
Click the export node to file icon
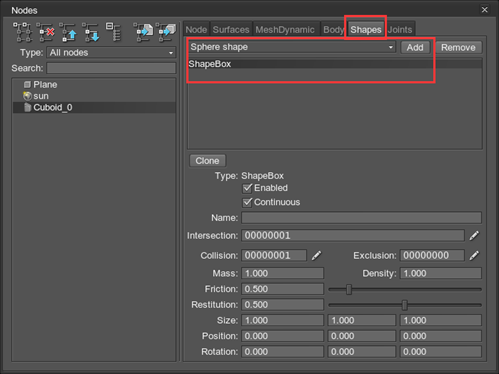(x=143, y=32)
